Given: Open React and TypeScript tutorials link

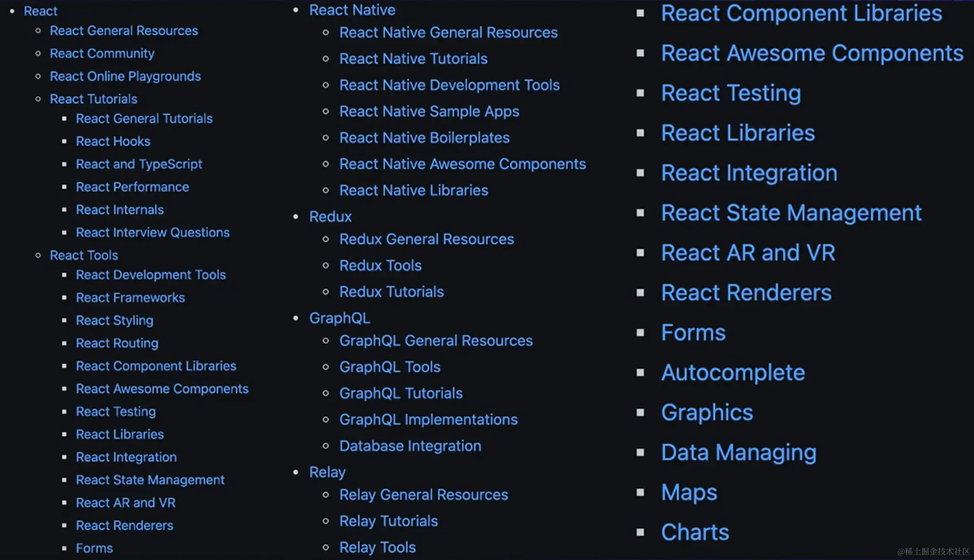Looking at the screenshot, I should 139,164.
